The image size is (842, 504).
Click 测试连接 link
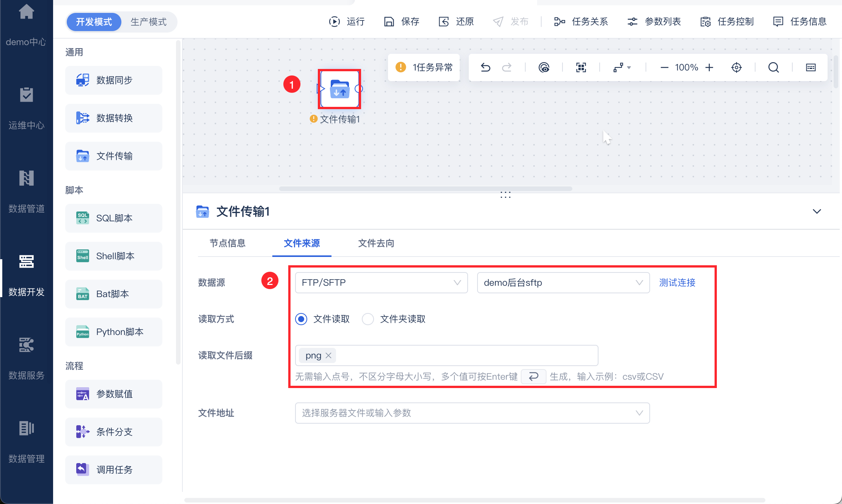677,283
